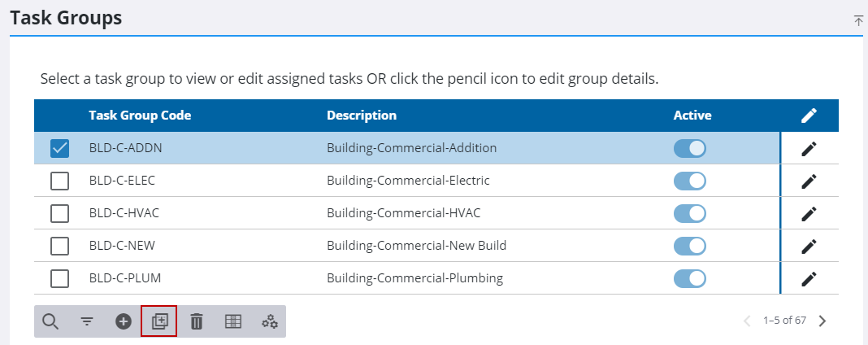This screenshot has width=868, height=345.
Task: Edit BLD-C-HVAC details with pencil icon
Action: pyautogui.click(x=808, y=213)
